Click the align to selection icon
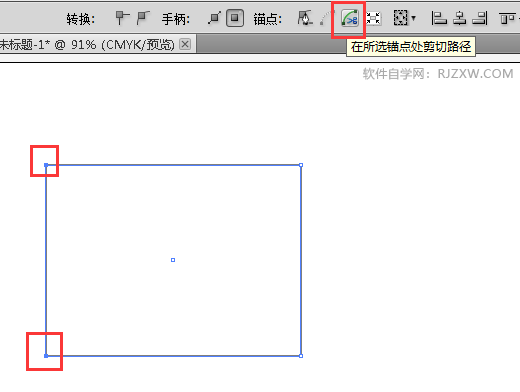This screenshot has width=520, height=392. coord(400,18)
